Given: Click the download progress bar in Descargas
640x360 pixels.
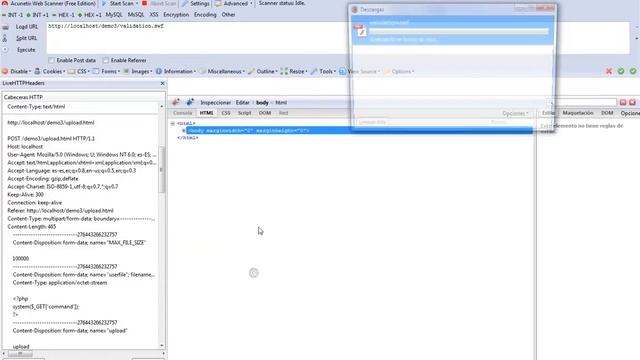Looking at the screenshot, I should 459,31.
